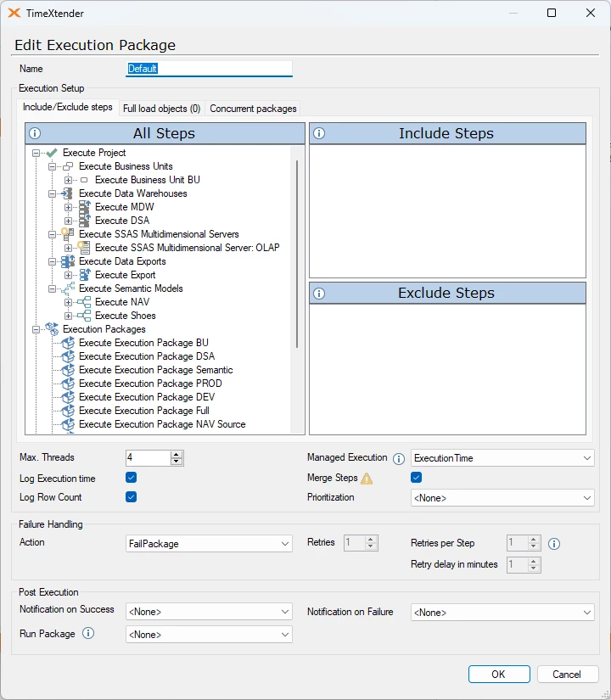
Task: Select Execute Execution Package DEV row
Action: tap(147, 397)
